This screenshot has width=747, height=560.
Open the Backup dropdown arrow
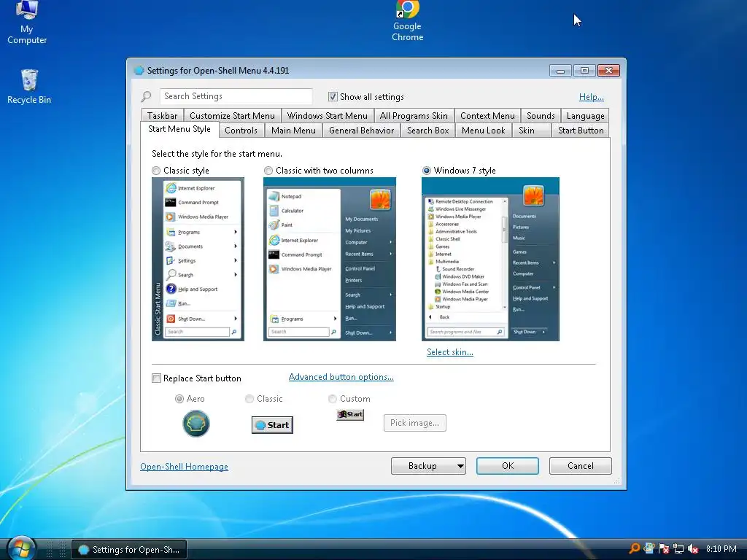click(x=460, y=466)
